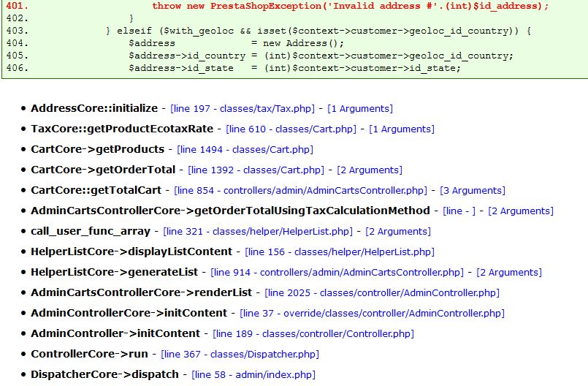Image resolution: width=588 pixels, height=386 pixels.
Task: Expand 2 Arguments for CartCore->getOrderTotal
Action: tap(370, 170)
